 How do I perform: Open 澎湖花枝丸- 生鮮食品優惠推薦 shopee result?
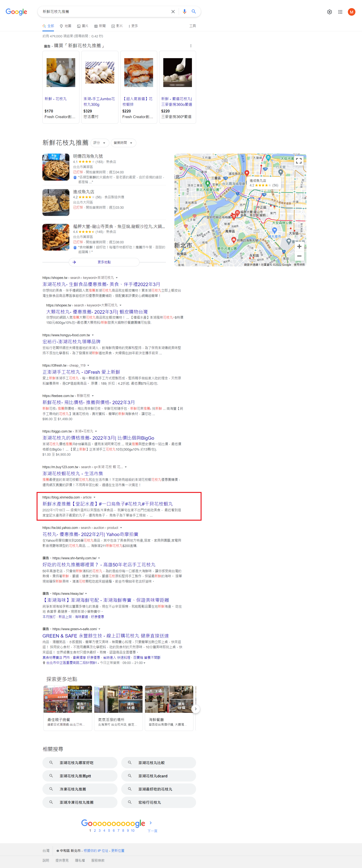[101, 284]
